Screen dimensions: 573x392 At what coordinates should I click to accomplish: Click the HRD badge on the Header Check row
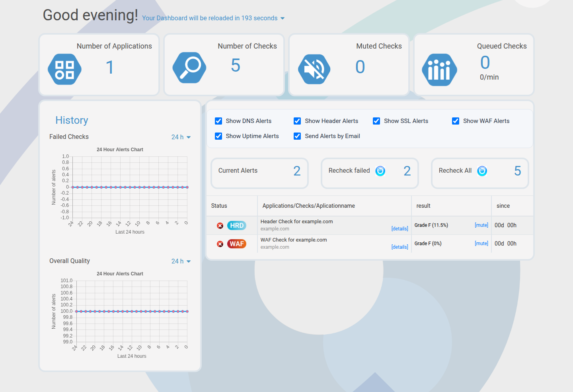click(x=237, y=225)
